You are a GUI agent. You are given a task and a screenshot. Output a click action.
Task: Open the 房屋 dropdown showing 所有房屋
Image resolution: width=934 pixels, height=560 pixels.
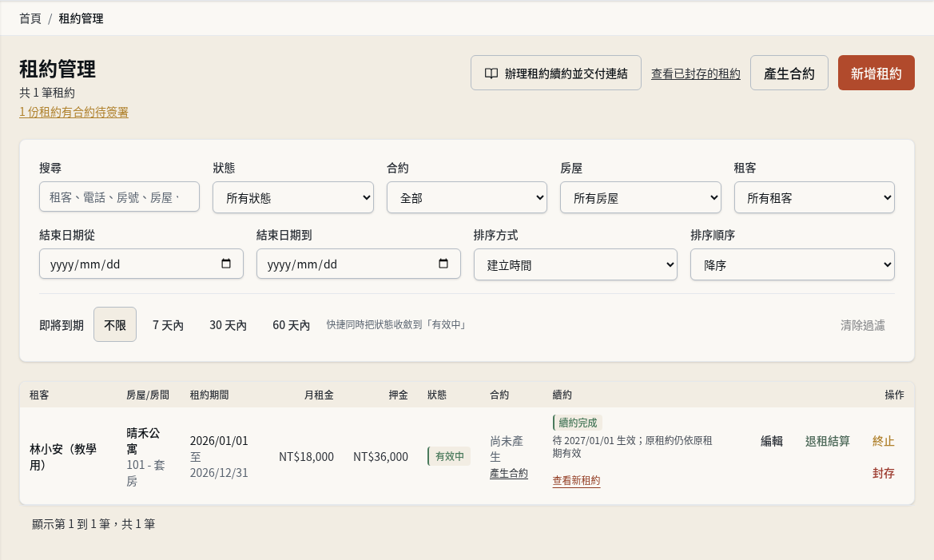[640, 197]
